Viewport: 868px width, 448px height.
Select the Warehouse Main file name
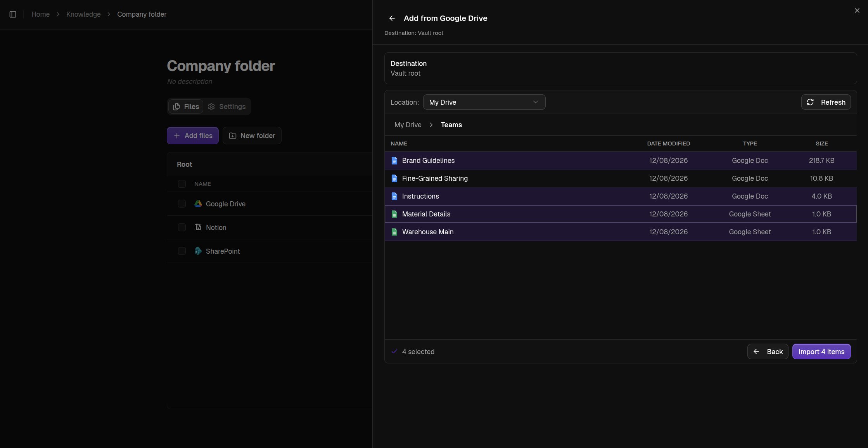[x=428, y=232]
